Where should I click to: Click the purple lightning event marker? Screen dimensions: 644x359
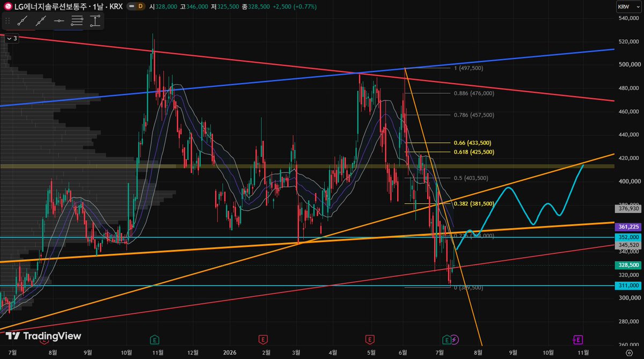455,339
